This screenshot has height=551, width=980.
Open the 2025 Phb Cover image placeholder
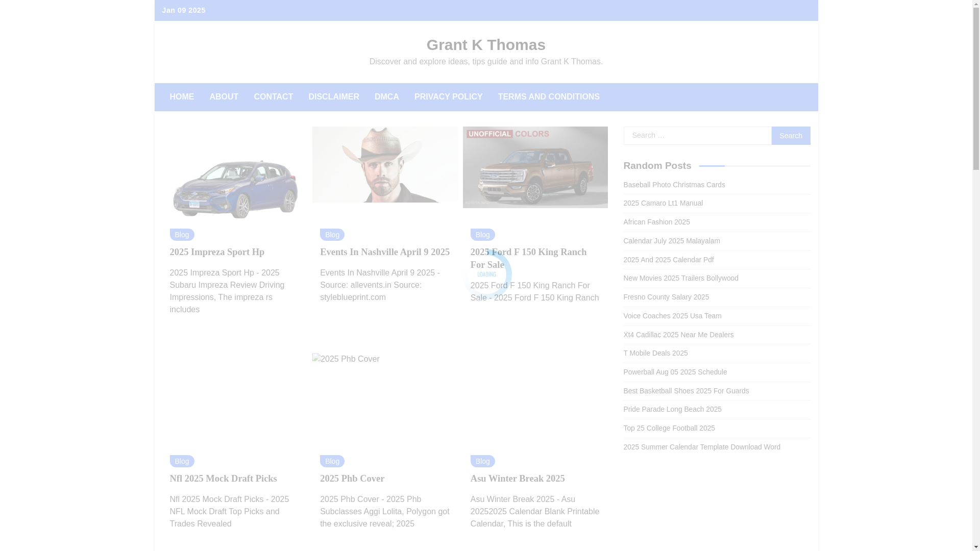click(346, 359)
